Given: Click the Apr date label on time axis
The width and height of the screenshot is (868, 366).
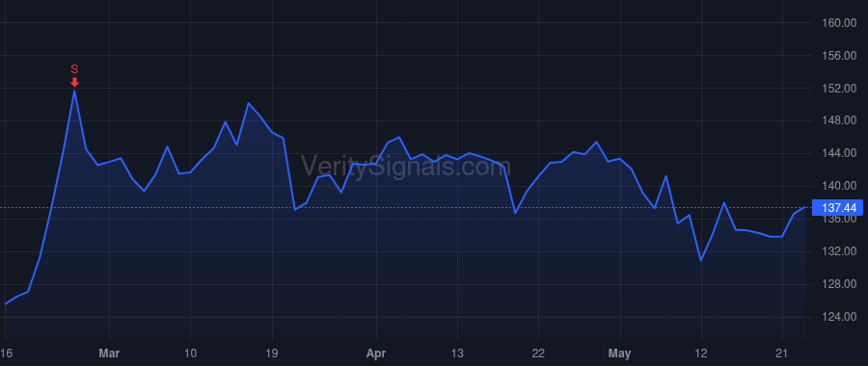Looking at the screenshot, I should click(x=376, y=353).
